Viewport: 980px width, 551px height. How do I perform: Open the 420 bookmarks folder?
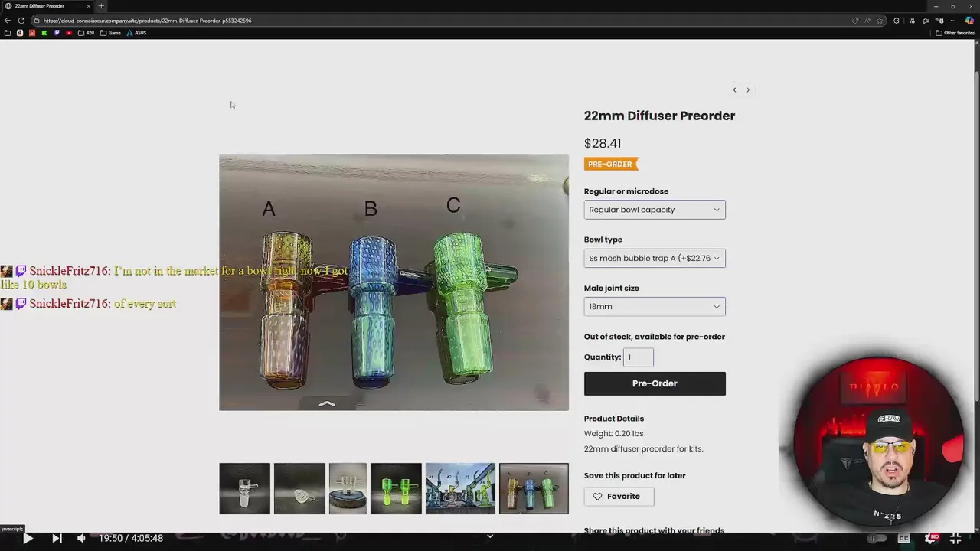(x=87, y=33)
